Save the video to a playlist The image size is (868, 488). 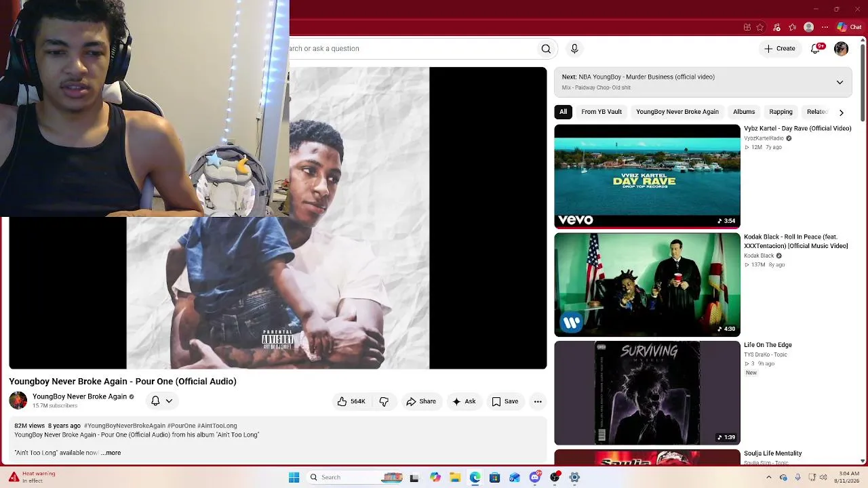505,401
